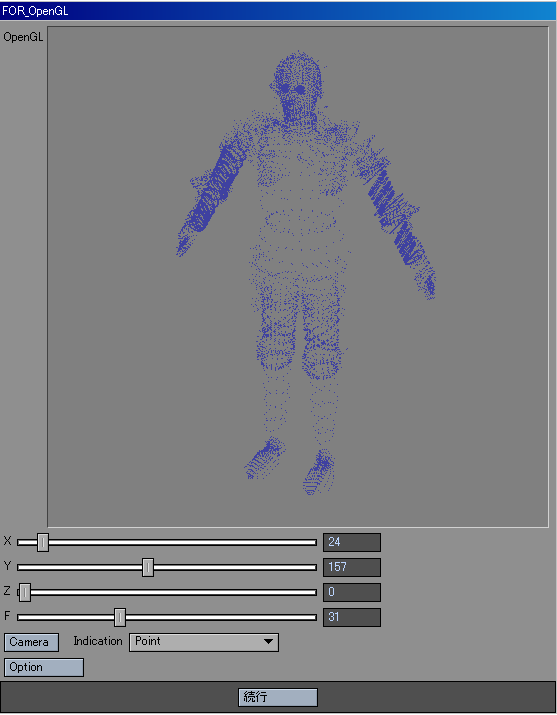This screenshot has height=715, width=557.
Task: Click the 続行 continue button
Action: click(x=278, y=697)
